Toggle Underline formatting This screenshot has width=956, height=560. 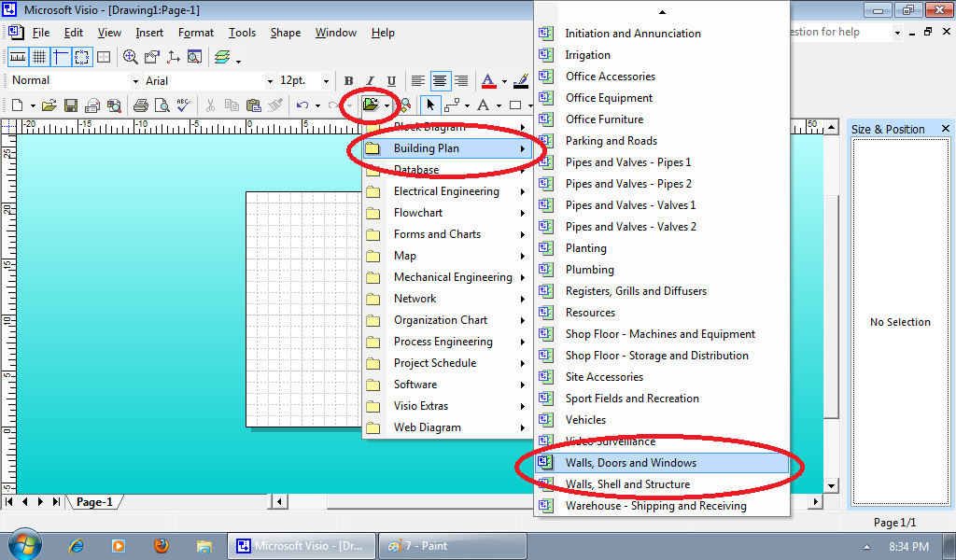[391, 81]
